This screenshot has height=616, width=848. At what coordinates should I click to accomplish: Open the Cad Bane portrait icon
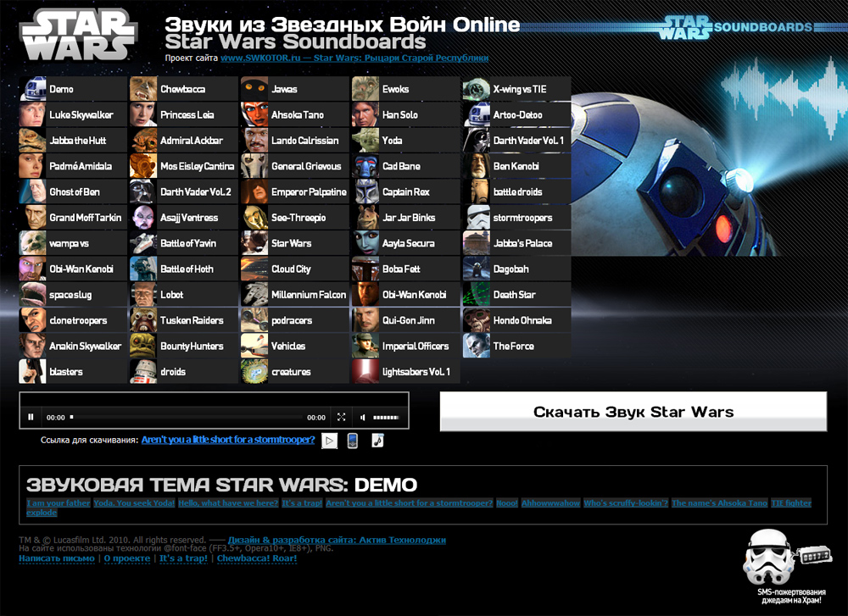coord(365,166)
